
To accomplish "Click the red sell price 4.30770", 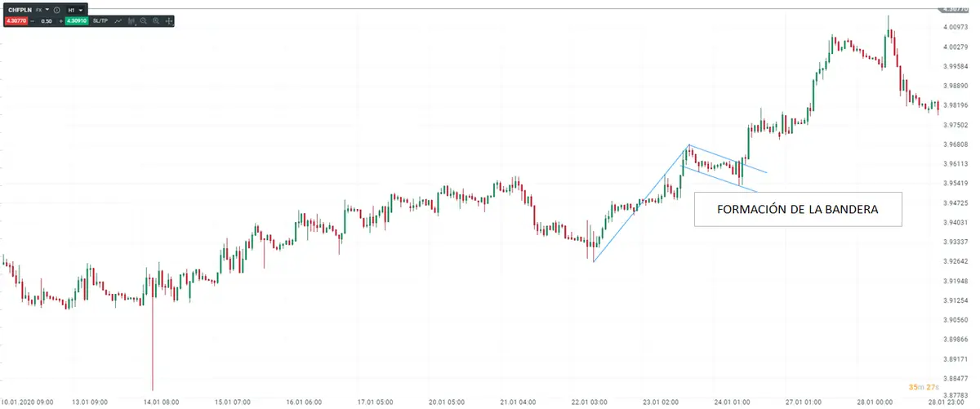I will click(15, 20).
